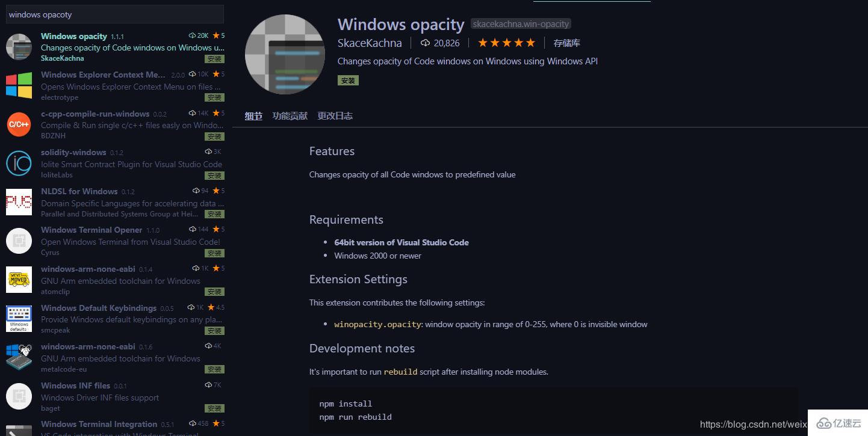Click the Extension Settings heading
Image resolution: width=868 pixels, height=436 pixels.
point(358,279)
